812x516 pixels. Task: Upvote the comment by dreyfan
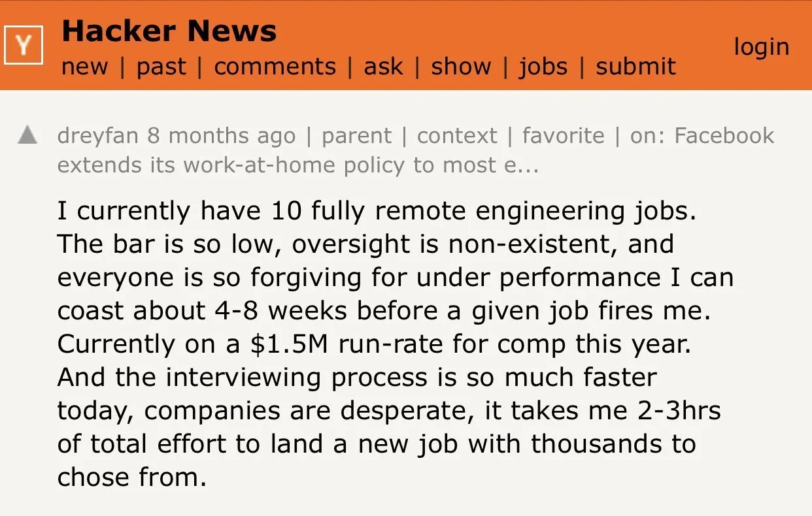tap(27, 135)
